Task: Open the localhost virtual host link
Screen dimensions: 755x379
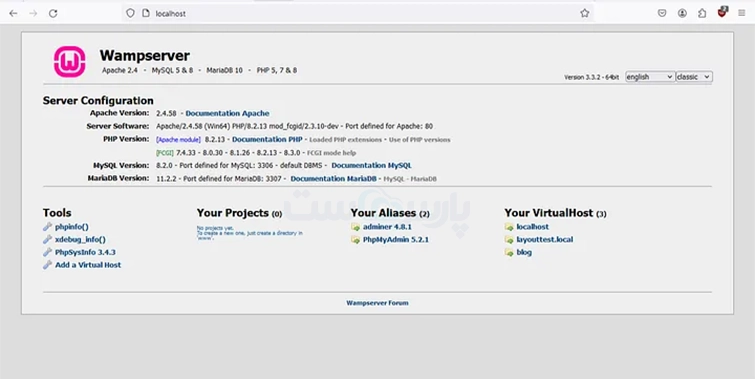Action: pyautogui.click(x=533, y=227)
